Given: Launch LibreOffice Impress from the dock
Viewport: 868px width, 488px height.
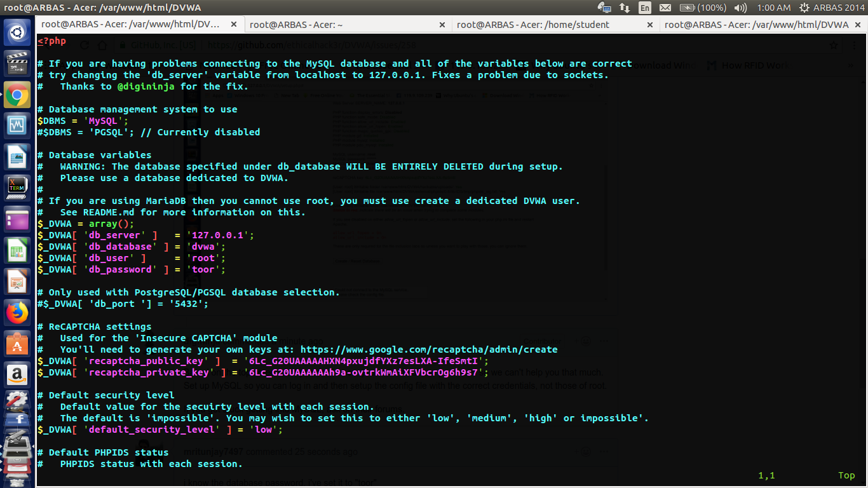Looking at the screenshot, I should pos(17,281).
